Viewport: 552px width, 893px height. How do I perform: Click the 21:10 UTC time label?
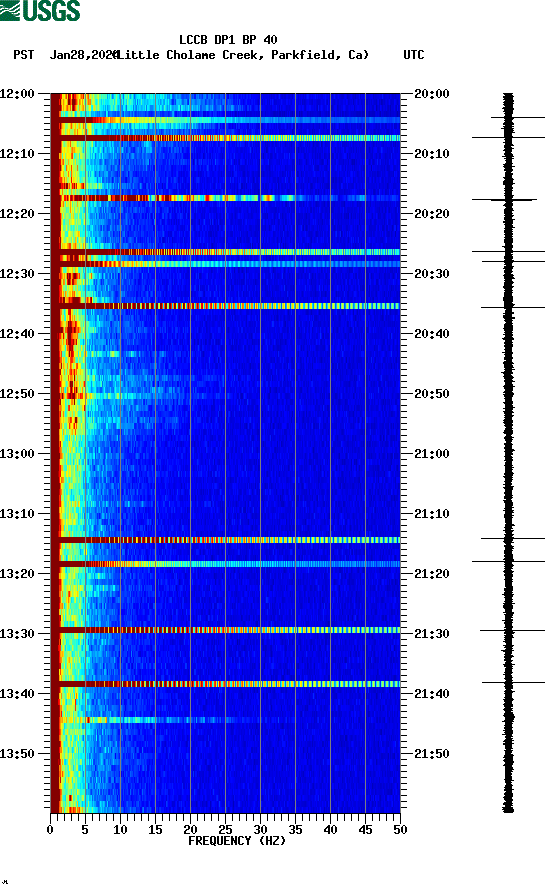tap(432, 514)
